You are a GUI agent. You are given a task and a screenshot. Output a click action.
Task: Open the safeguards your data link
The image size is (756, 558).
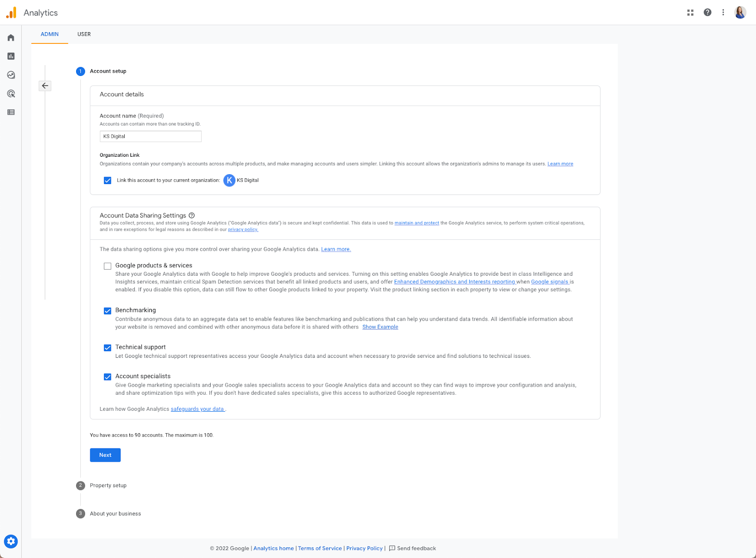pyautogui.click(x=198, y=409)
